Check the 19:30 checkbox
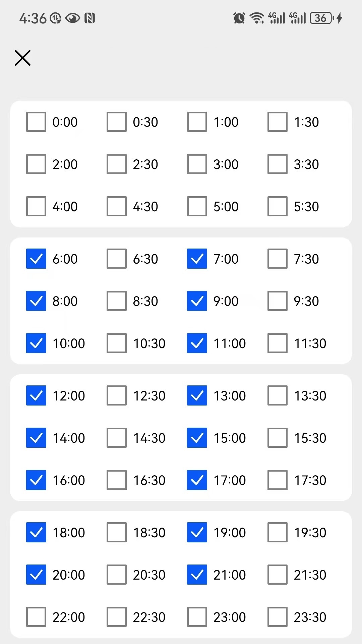The width and height of the screenshot is (362, 644). pyautogui.click(x=278, y=532)
